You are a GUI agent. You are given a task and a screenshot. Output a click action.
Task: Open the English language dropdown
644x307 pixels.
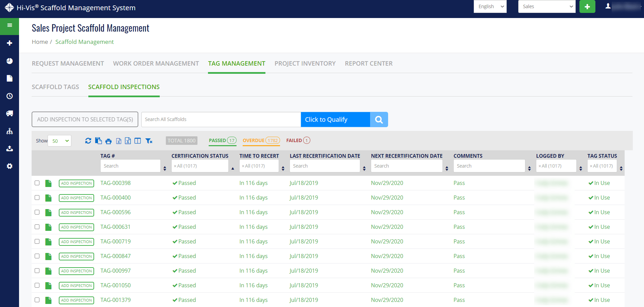490,6
